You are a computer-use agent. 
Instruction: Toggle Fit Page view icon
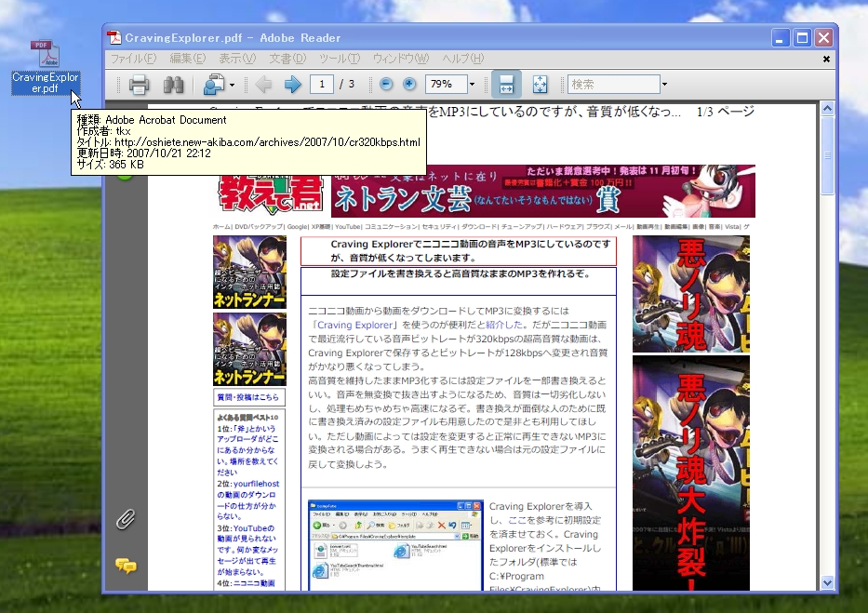point(540,85)
